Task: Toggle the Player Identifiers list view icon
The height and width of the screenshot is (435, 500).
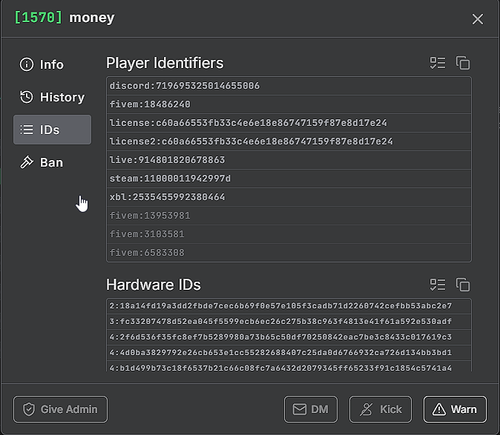Action: [437, 63]
